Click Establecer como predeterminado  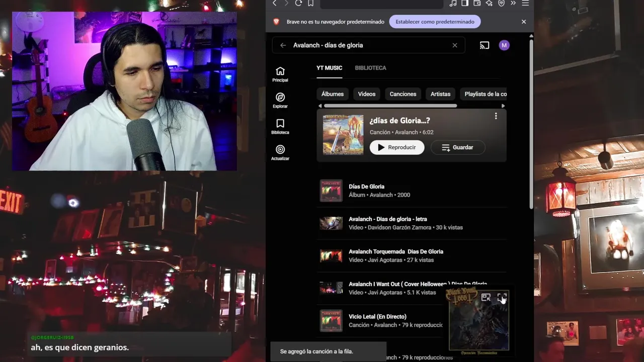point(435,22)
